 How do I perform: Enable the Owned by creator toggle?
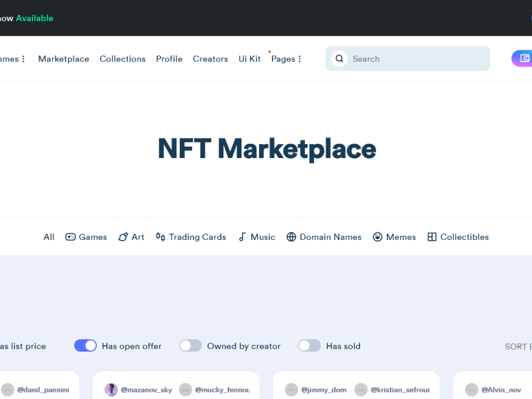pyautogui.click(x=190, y=346)
